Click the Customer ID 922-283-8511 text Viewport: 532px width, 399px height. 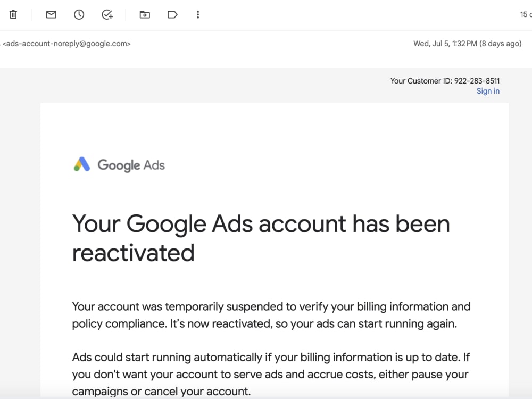tap(445, 81)
